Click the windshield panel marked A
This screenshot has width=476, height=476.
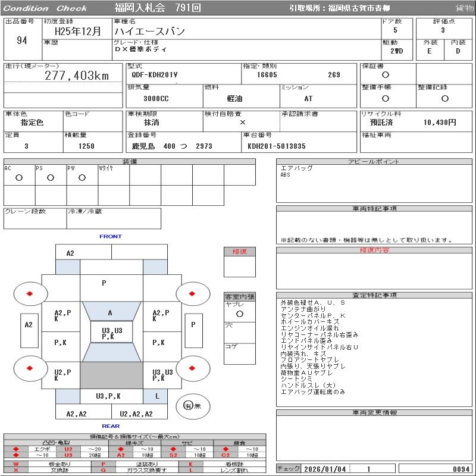pos(112,311)
